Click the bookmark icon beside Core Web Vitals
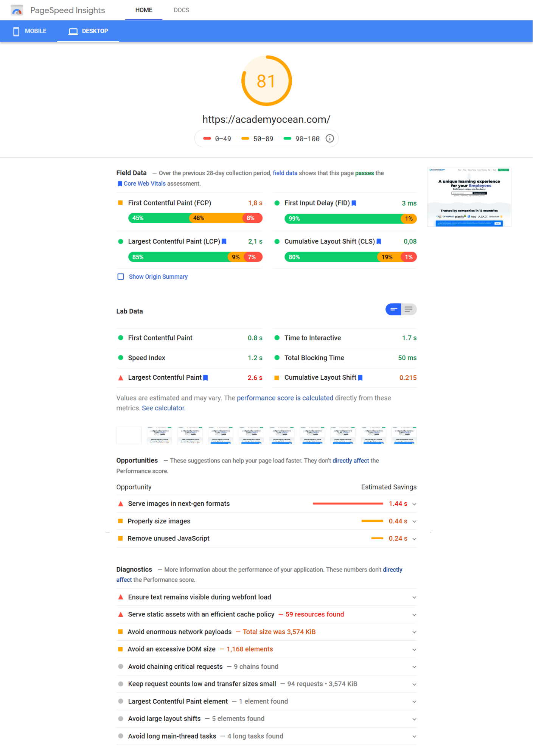Image resolution: width=533 pixels, height=756 pixels. point(120,184)
